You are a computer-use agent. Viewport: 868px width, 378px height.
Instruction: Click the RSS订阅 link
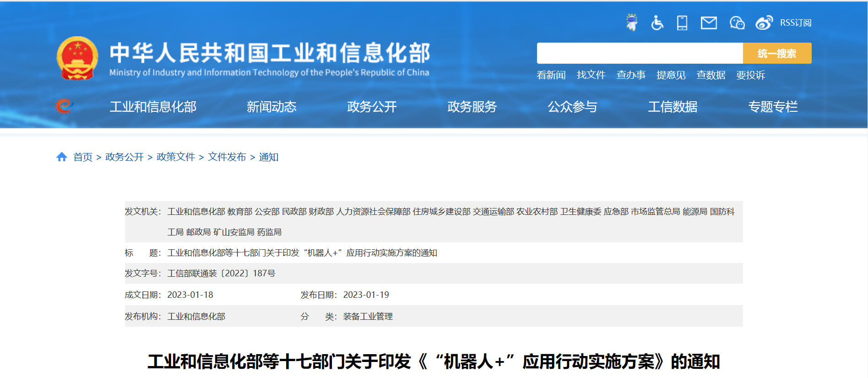pyautogui.click(x=796, y=22)
